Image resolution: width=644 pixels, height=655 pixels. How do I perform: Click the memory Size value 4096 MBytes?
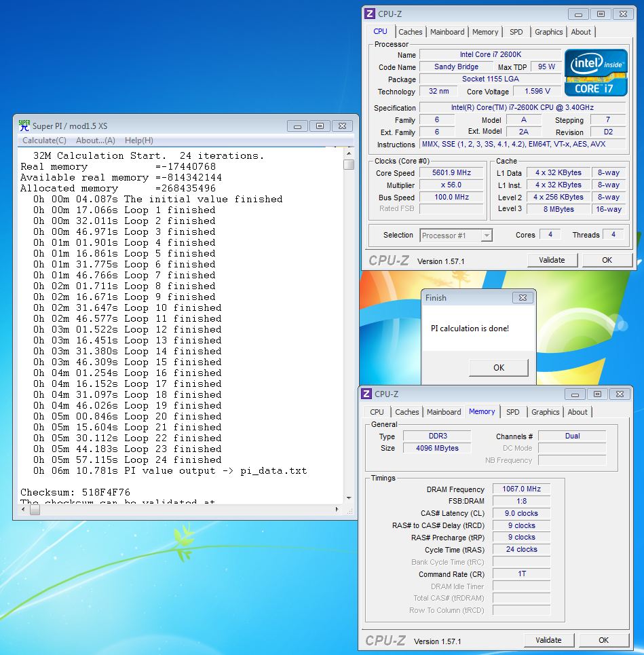pos(437,448)
